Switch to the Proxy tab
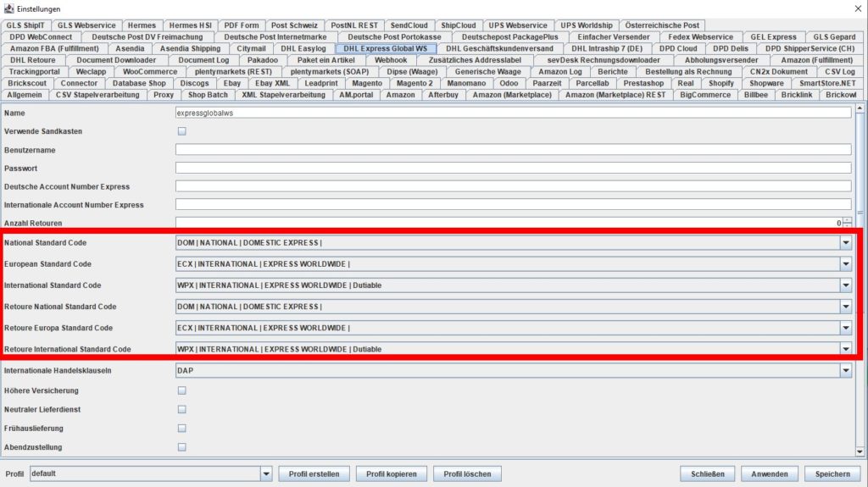The image size is (868, 487). (164, 95)
